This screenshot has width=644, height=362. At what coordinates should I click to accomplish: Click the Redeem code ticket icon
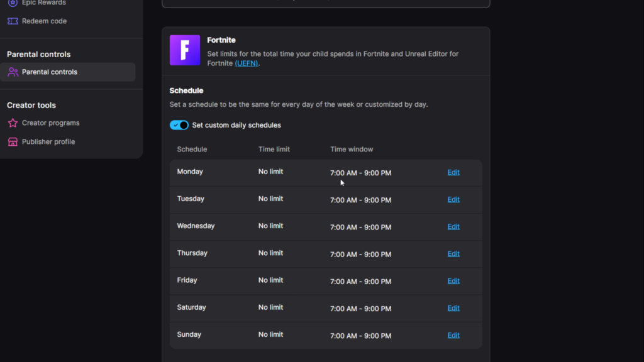[x=13, y=21]
